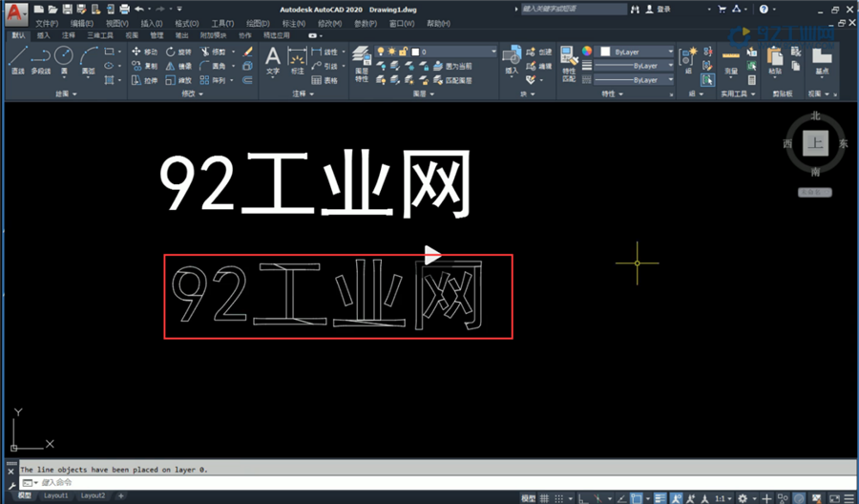Open the annotation scale 1:1 dropdown
859x504 pixels.
click(x=723, y=498)
